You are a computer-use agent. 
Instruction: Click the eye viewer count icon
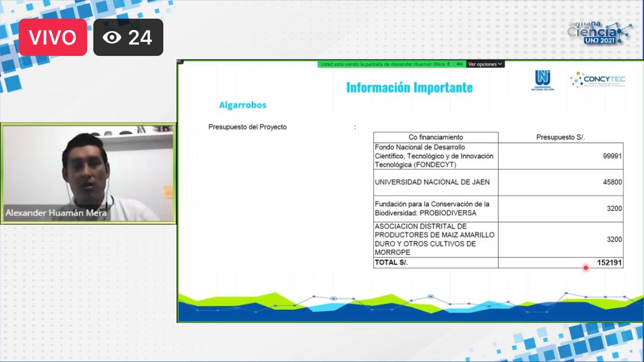tap(112, 37)
